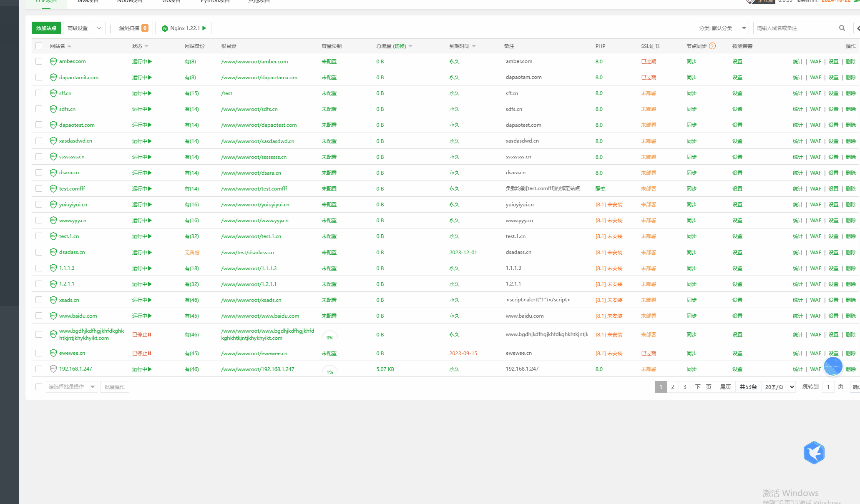
Task: Click the orange vulnerability count badge 0
Action: (x=145, y=28)
